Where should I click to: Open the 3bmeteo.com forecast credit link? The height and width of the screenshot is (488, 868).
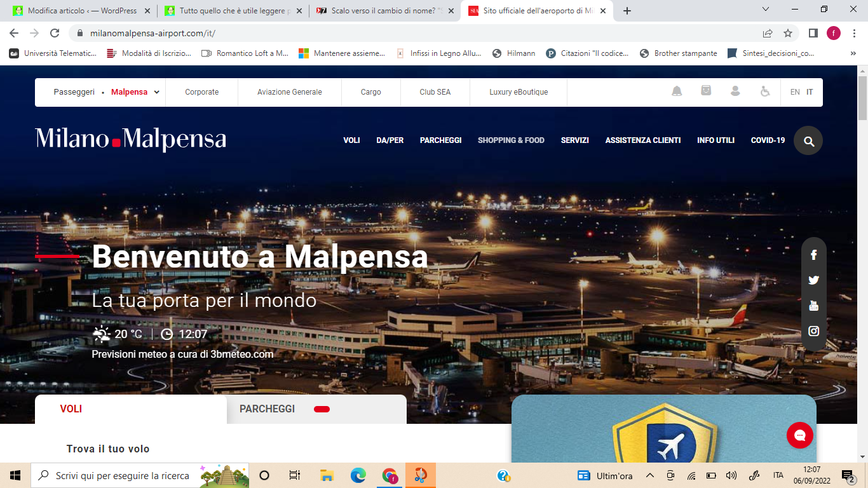tap(241, 355)
